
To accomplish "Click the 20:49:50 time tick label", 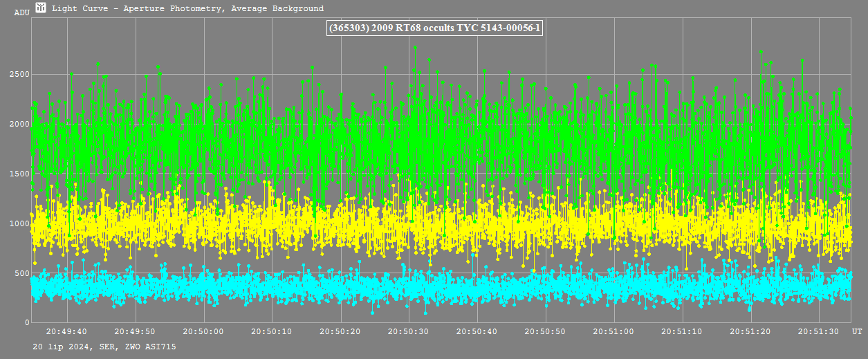I will tap(136, 331).
